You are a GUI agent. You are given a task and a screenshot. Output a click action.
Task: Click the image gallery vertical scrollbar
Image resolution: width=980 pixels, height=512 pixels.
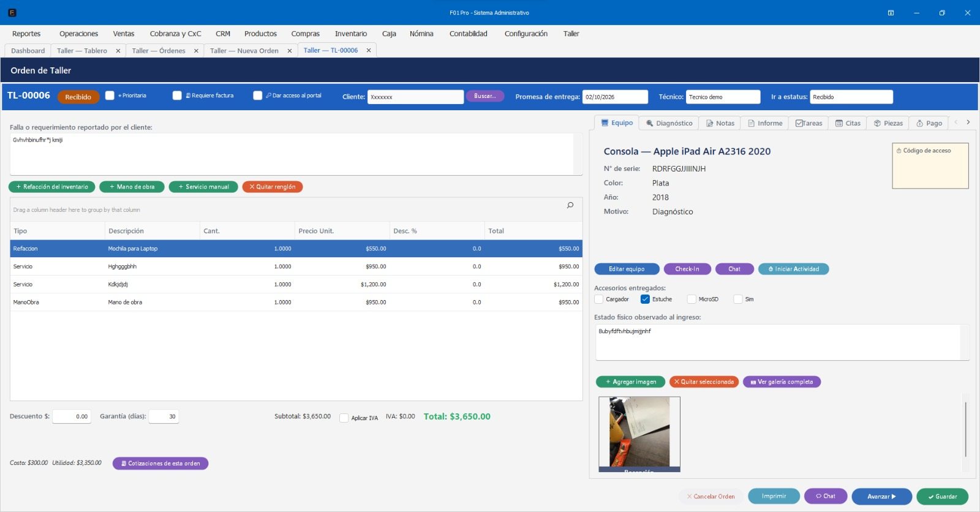coord(966,430)
